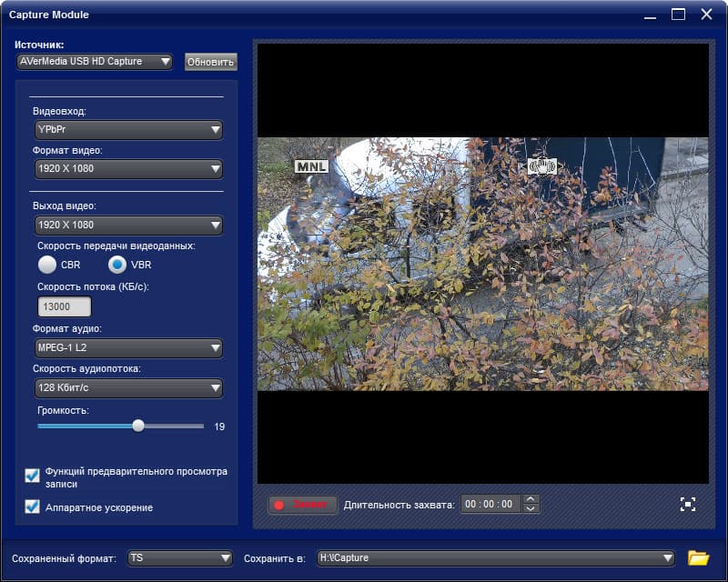Viewport: 728px width, 582px height.
Task: Open the AVerMedia USB HD Capture source dropdown
Action: [x=95, y=61]
